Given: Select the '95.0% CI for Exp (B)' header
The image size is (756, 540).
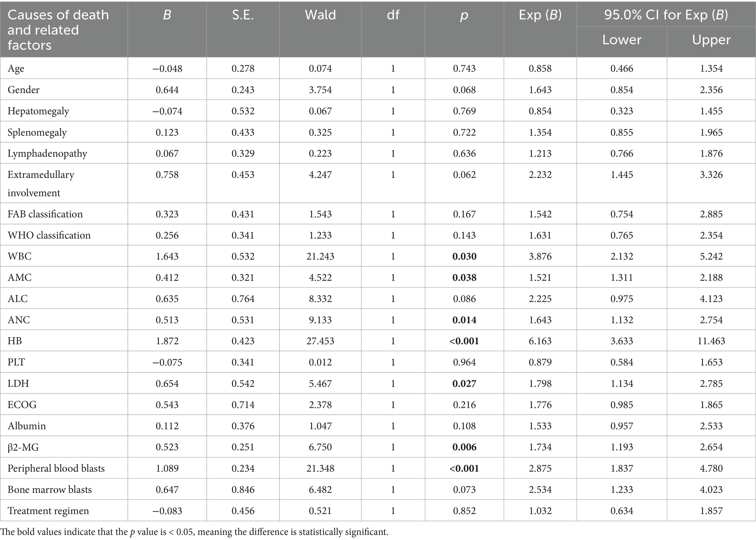Looking at the screenshot, I should tap(666, 15).
